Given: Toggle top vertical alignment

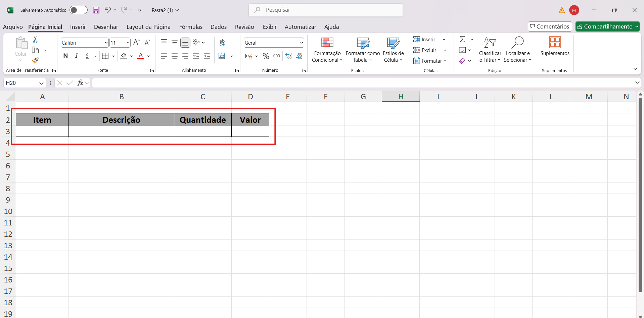Looking at the screenshot, I should pyautogui.click(x=164, y=42).
